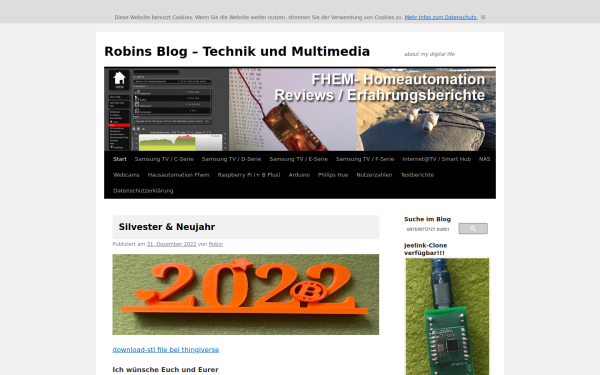Open Samsung TV / D-Serie menu item
Image resolution: width=600 pixels, height=375 pixels.
(x=232, y=159)
